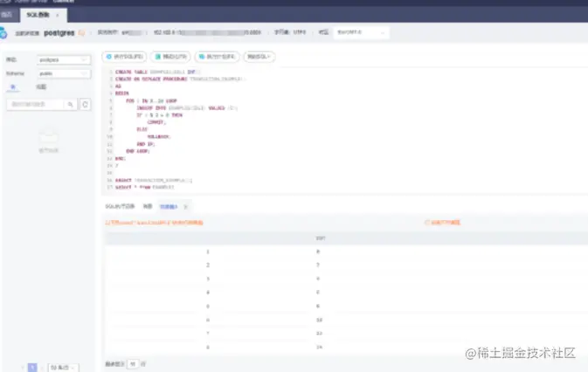Click the orange switch icon next to postgres
The width and height of the screenshot is (588, 372).
81,33
